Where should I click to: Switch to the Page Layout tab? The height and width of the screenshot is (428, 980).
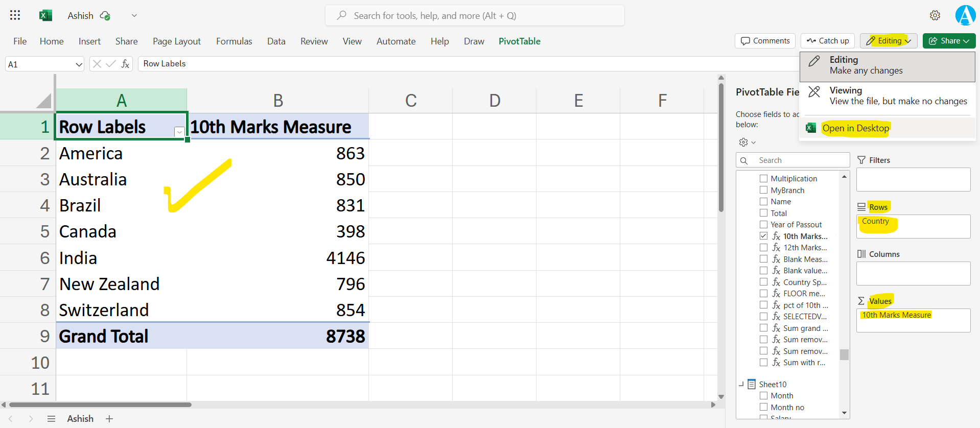[x=176, y=41]
